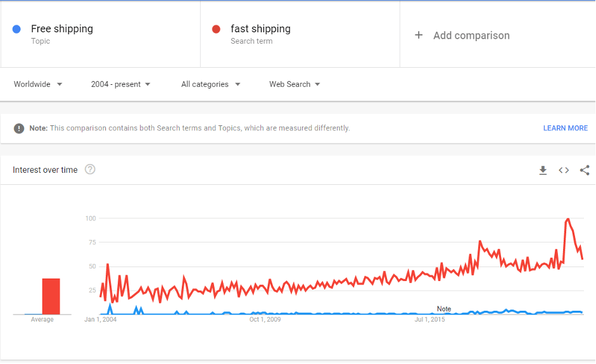Click the note exclamation icon

[x=19, y=129]
